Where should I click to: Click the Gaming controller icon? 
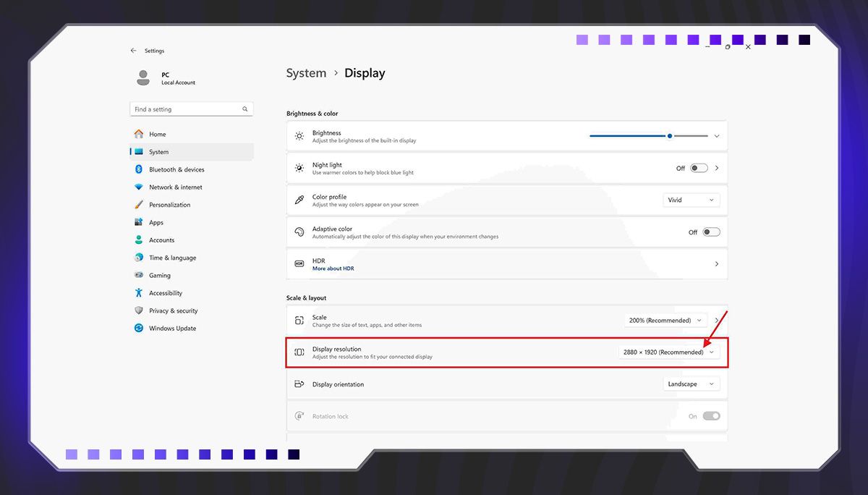139,276
